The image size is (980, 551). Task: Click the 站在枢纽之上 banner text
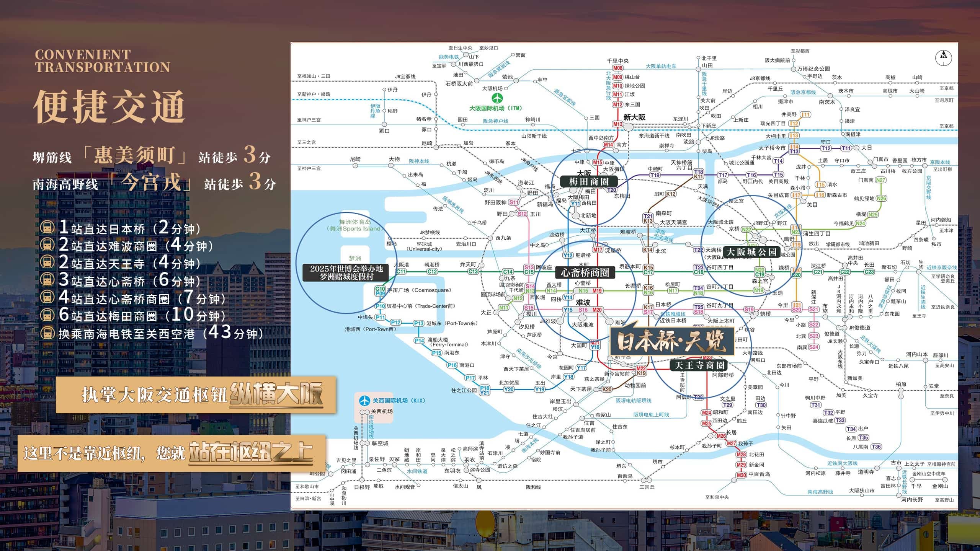tap(251, 453)
